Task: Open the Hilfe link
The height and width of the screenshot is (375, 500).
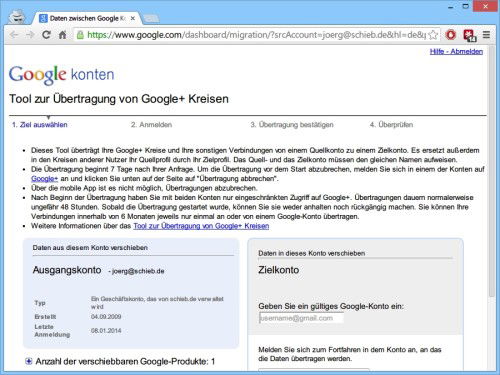Action: (x=437, y=51)
